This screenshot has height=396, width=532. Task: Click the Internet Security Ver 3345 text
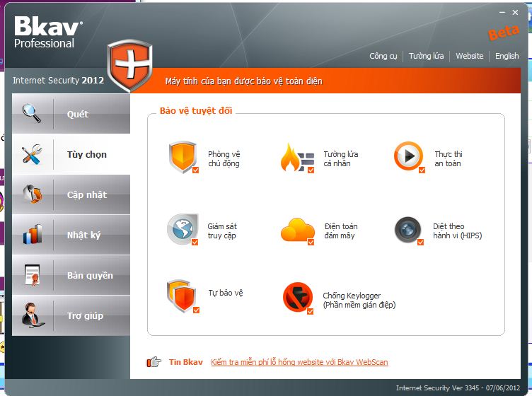(x=458, y=388)
